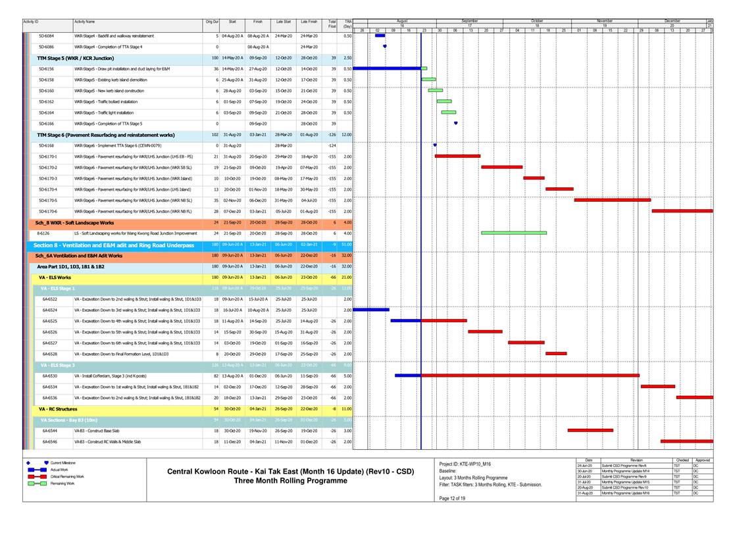Expand the Sch_8 WKR - Soft Landscape Works band
This screenshot has width=756, height=534.
coord(74,222)
